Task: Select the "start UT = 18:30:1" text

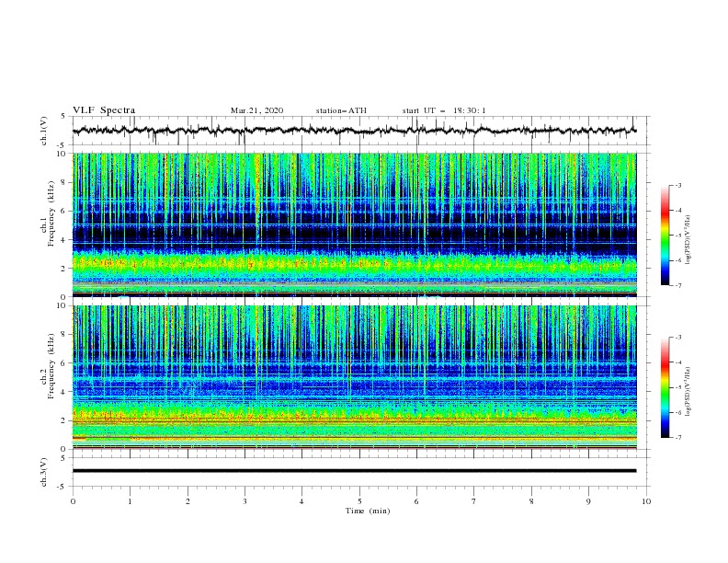Action: [444, 110]
